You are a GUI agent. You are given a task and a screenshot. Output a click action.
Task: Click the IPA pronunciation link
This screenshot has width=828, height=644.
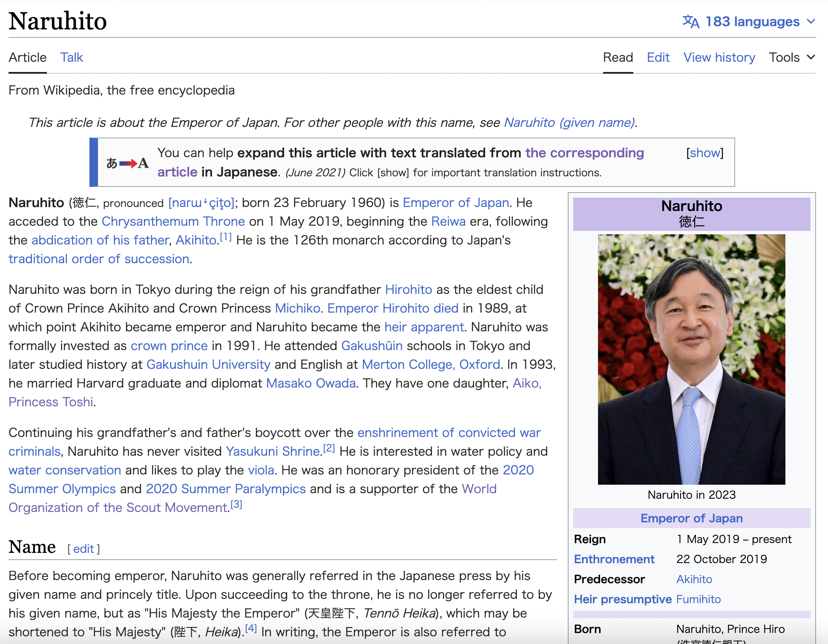click(201, 203)
